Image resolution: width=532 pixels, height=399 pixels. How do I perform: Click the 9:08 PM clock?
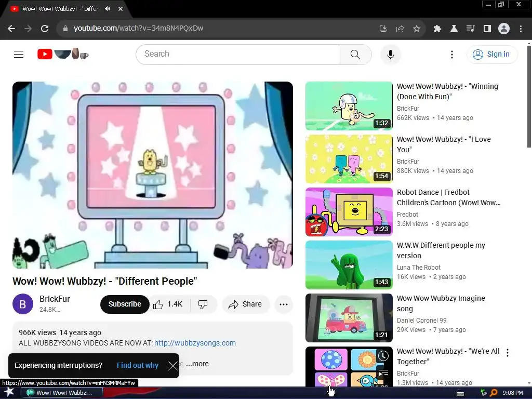(x=512, y=393)
